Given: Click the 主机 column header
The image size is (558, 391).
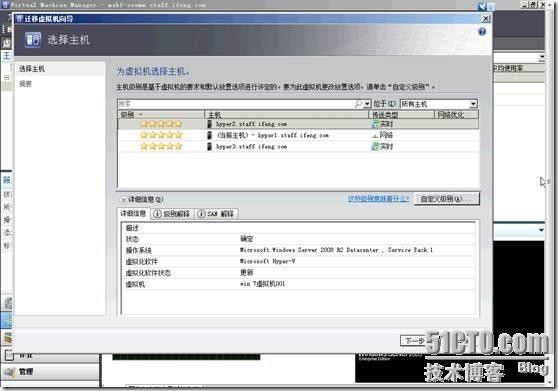Looking at the screenshot, I should coord(286,115).
